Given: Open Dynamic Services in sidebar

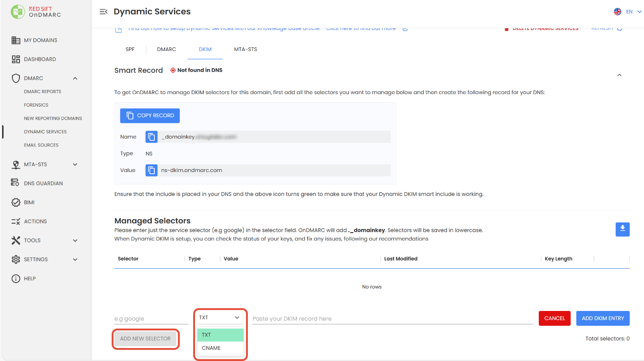Looking at the screenshot, I should (45, 132).
